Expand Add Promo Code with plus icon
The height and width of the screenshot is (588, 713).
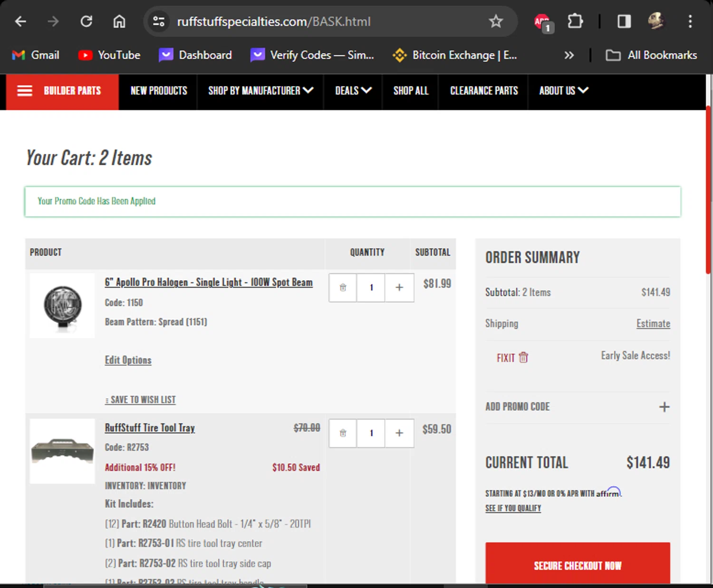(x=664, y=407)
